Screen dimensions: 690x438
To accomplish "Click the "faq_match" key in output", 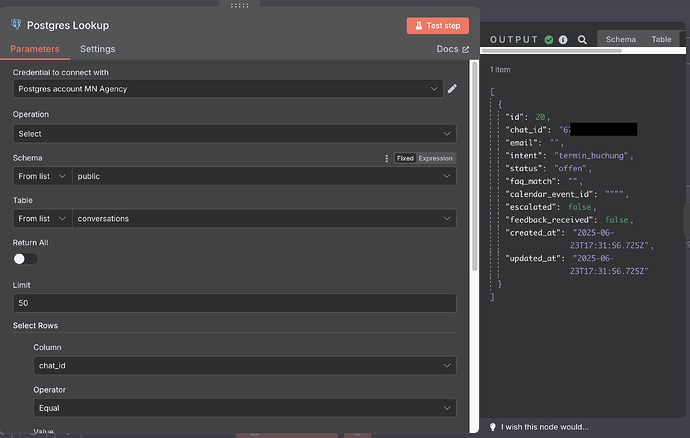I will [533, 181].
